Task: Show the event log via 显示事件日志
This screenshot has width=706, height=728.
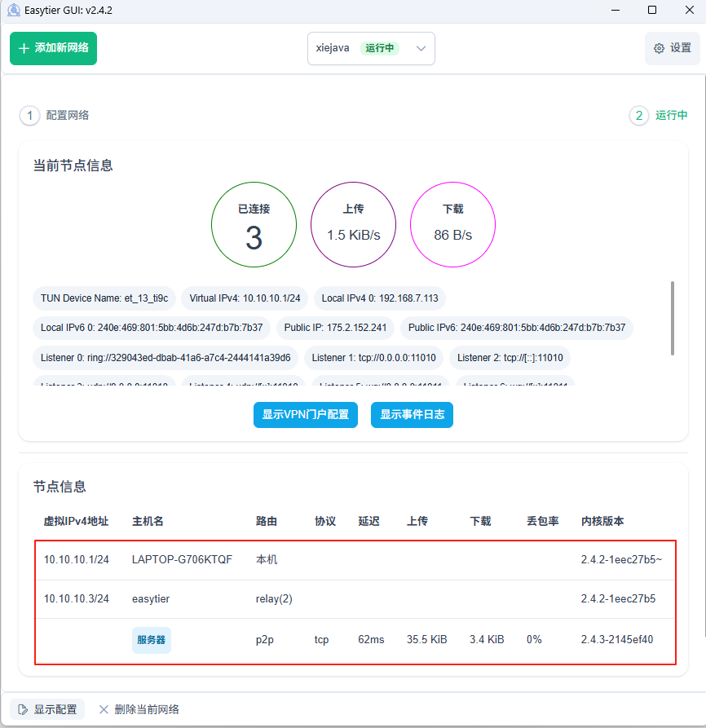Action: (412, 415)
